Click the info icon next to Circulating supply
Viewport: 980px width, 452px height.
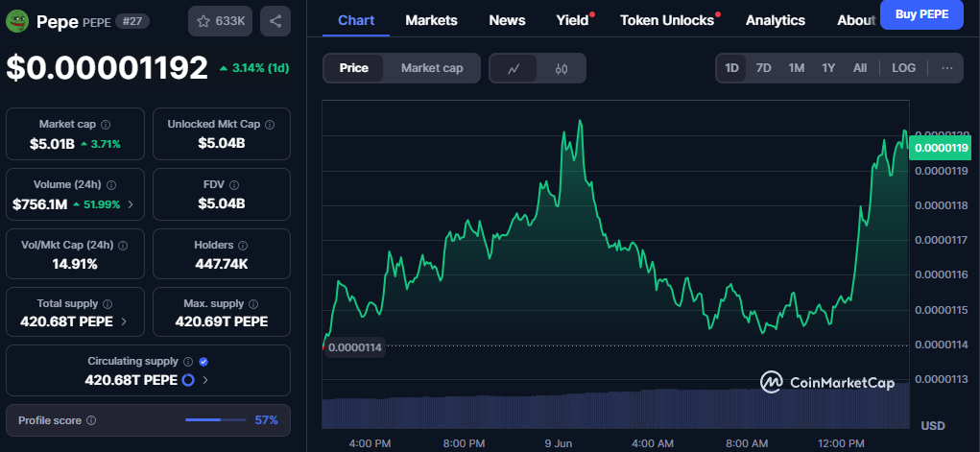pyautogui.click(x=188, y=362)
